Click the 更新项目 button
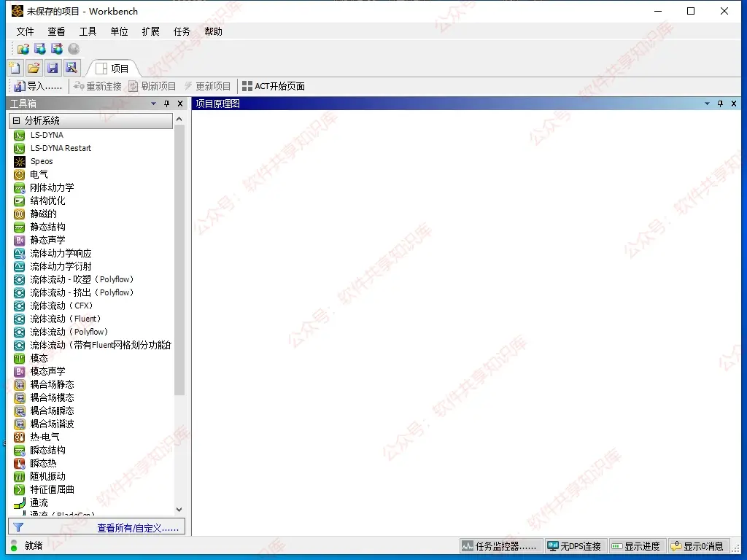The width and height of the screenshot is (747, 560). click(207, 86)
